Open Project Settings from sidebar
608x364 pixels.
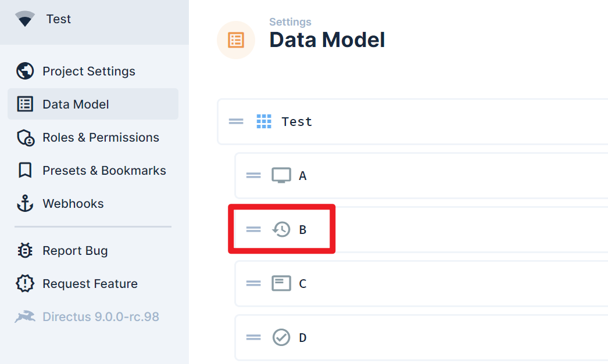coord(88,71)
